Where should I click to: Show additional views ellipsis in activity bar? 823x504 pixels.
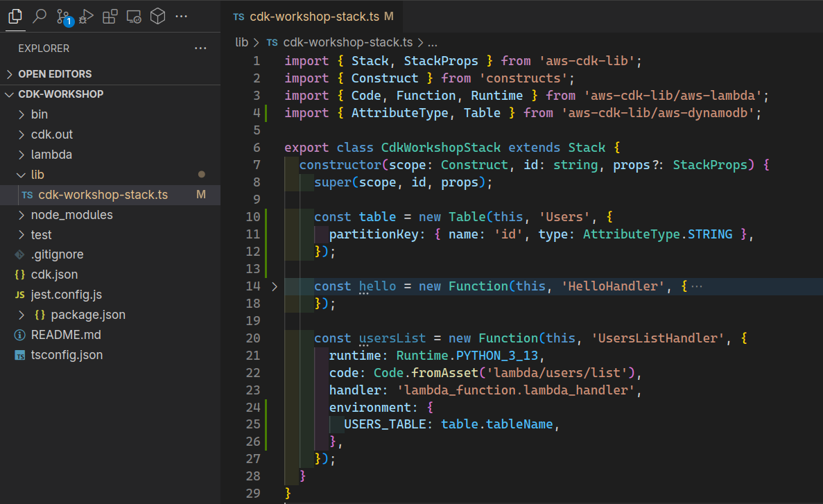pyautogui.click(x=182, y=17)
